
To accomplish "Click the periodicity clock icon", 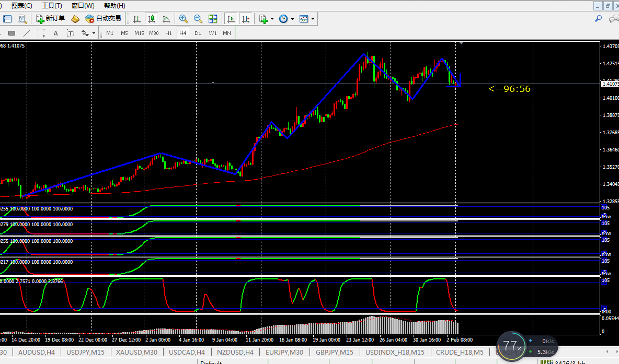I will (x=283, y=18).
